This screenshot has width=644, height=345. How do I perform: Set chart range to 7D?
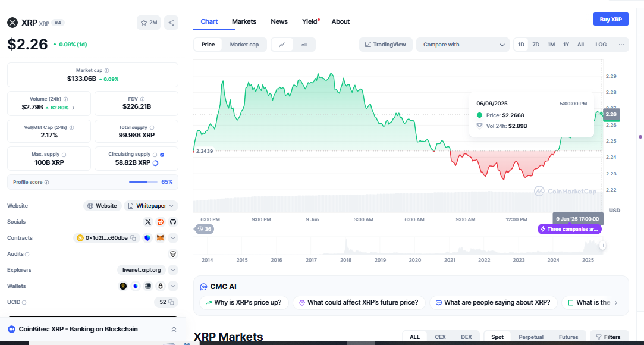(536, 45)
